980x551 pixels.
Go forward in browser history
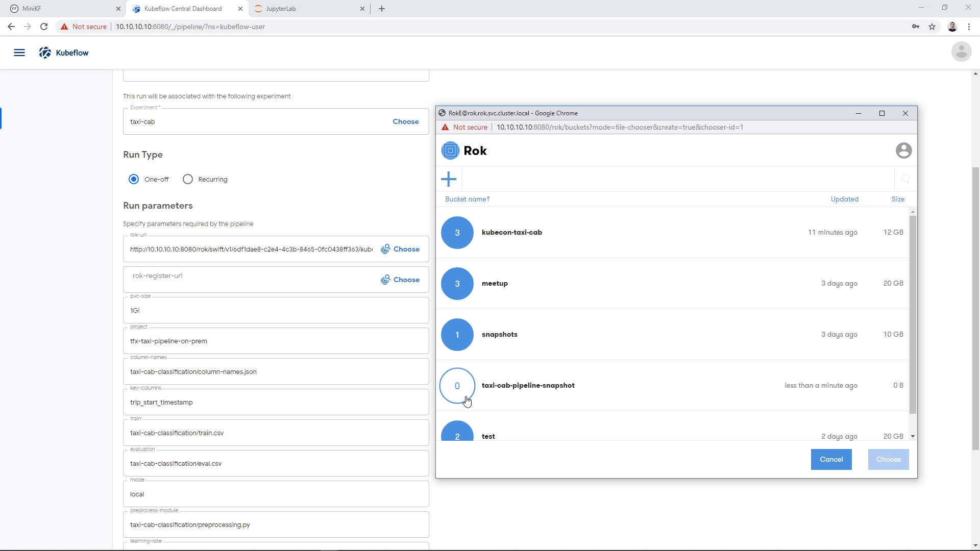pyautogui.click(x=28, y=27)
